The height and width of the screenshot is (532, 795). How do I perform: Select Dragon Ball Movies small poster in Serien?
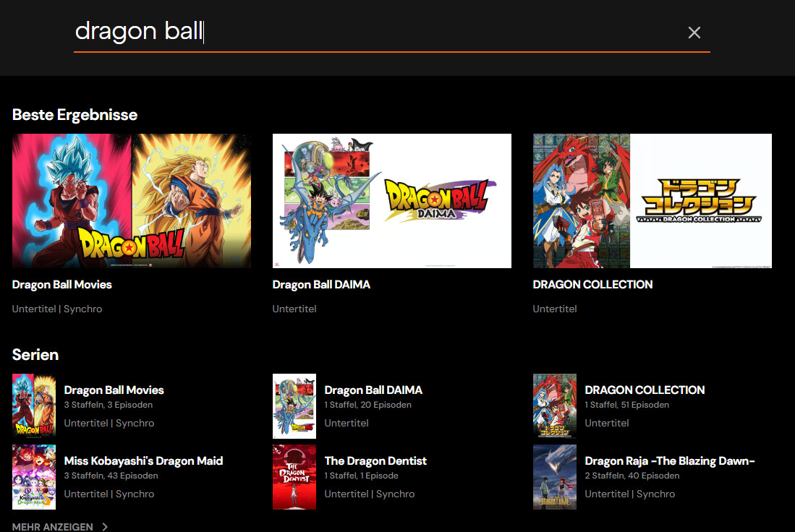click(34, 406)
